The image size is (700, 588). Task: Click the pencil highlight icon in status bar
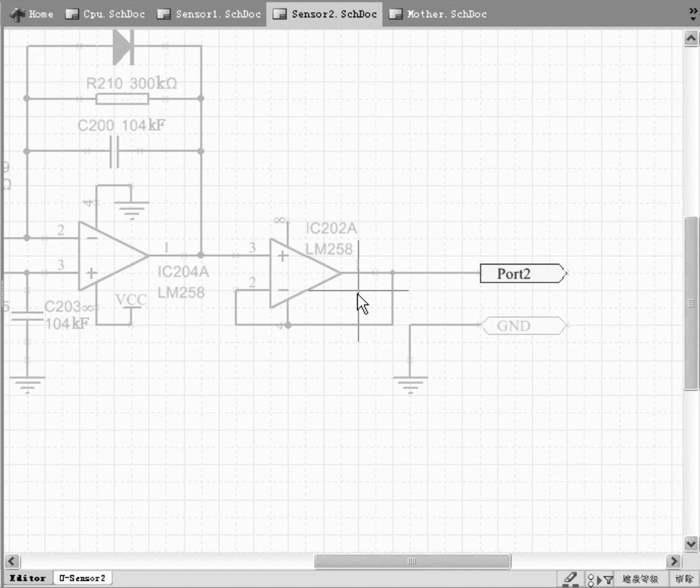click(x=570, y=579)
